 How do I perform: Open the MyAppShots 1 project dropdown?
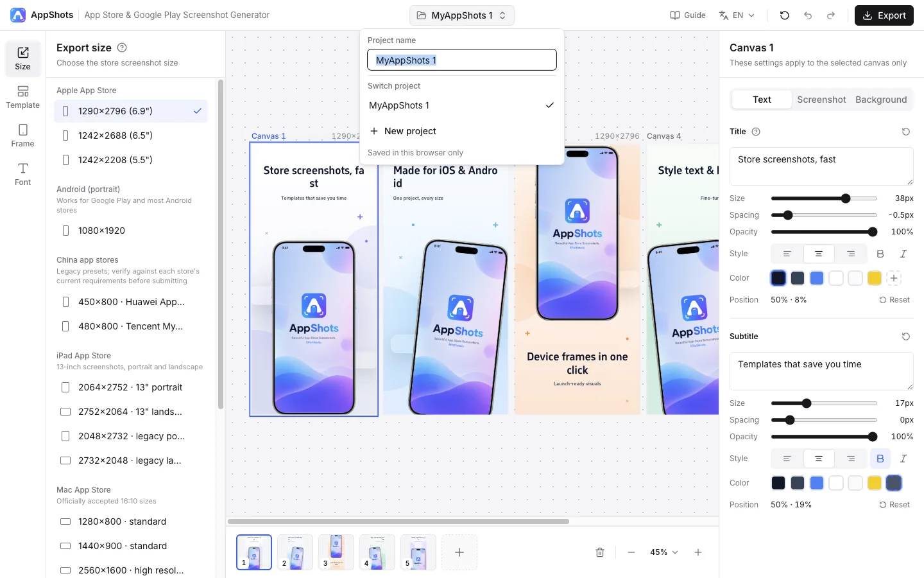[x=462, y=15]
